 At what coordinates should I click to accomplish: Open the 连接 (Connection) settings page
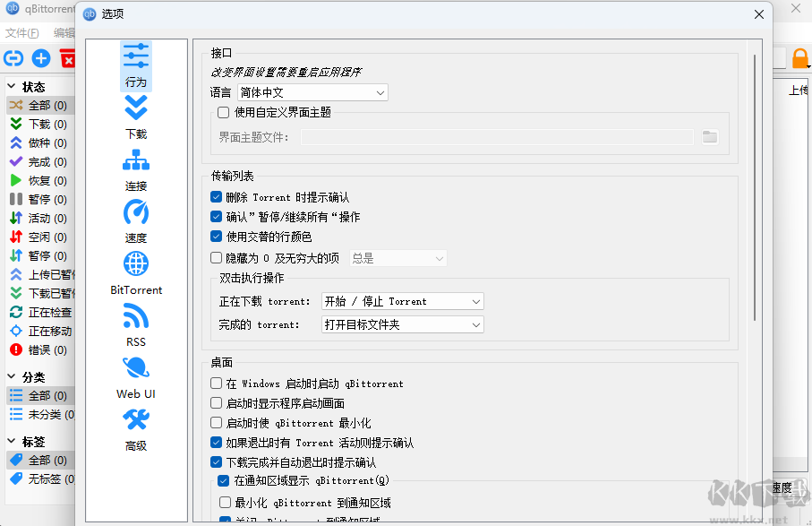click(136, 169)
